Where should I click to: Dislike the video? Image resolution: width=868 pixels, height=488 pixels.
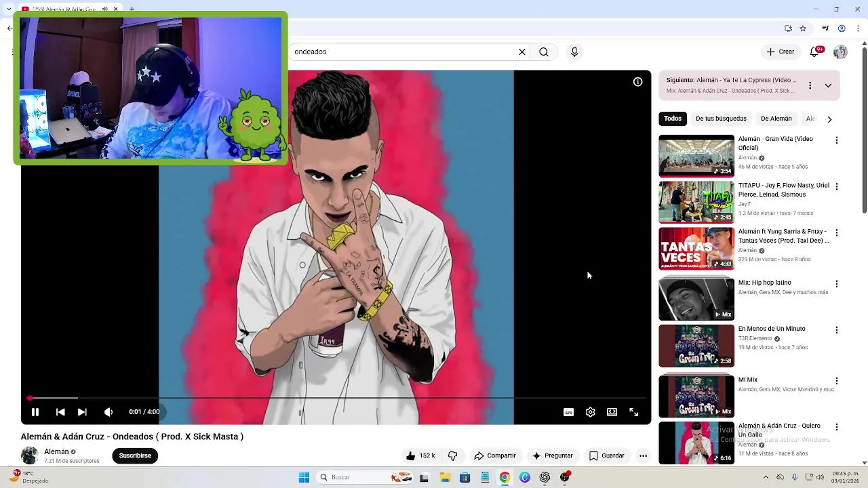tap(453, 455)
